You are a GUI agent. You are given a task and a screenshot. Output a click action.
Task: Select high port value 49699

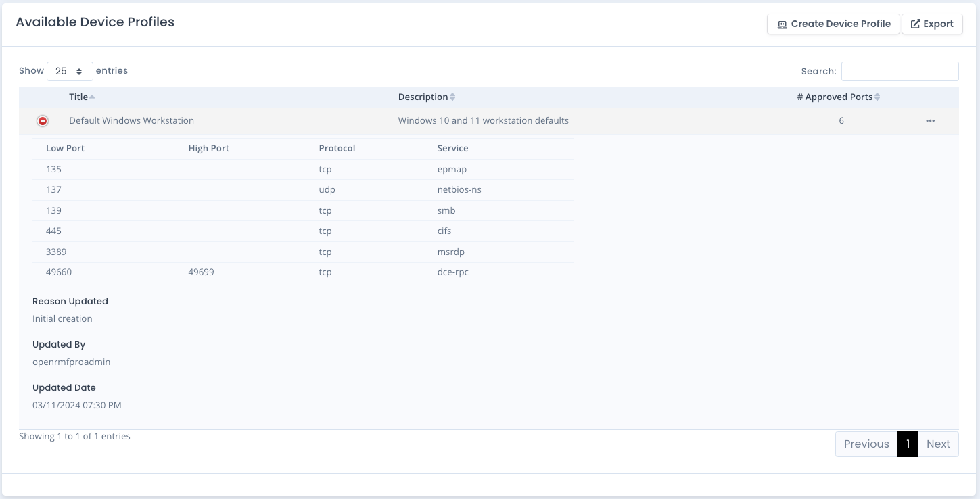202,272
